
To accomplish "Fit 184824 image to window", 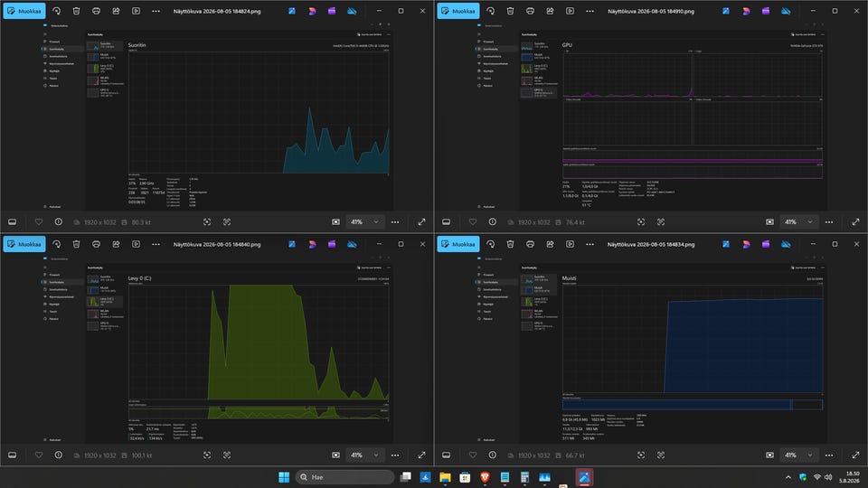I will tap(207, 222).
